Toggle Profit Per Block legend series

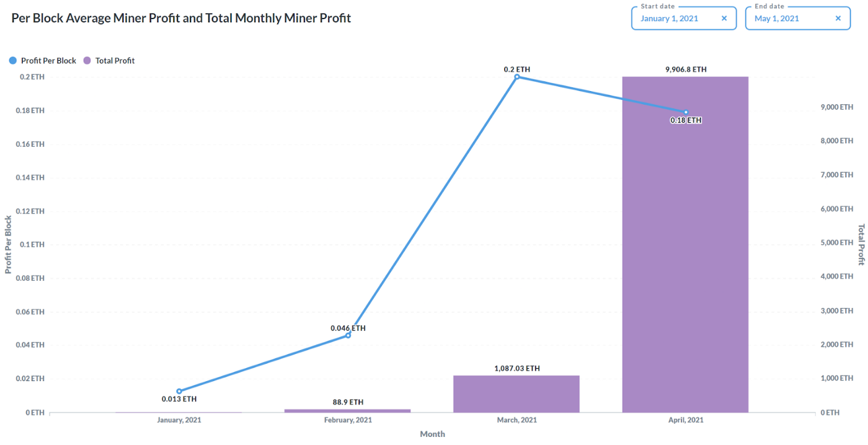click(48, 61)
